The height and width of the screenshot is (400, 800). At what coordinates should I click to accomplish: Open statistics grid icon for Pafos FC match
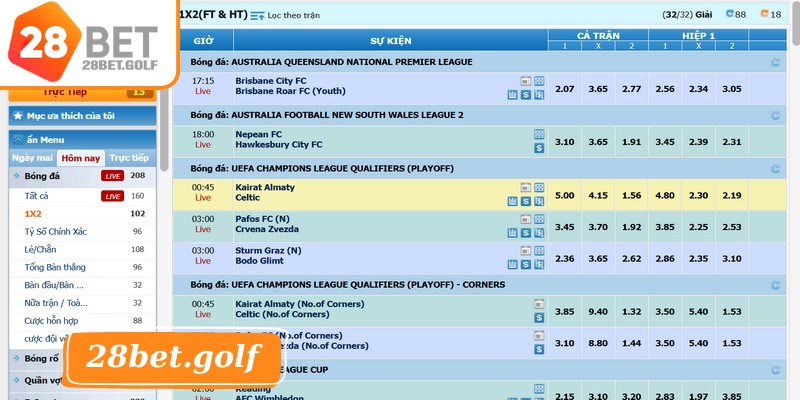539,219
